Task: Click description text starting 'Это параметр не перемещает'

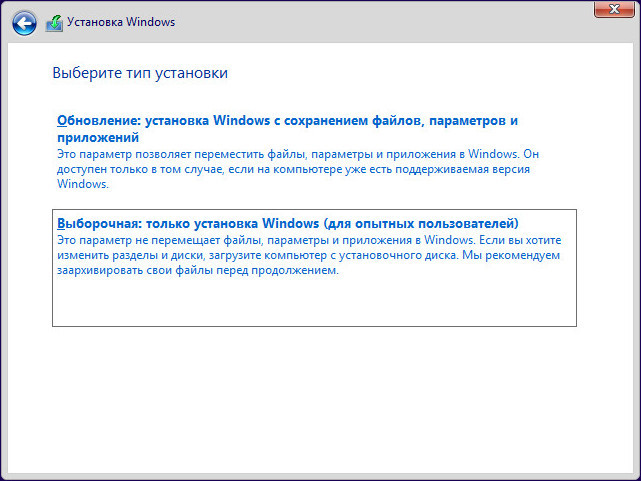Action: point(309,255)
